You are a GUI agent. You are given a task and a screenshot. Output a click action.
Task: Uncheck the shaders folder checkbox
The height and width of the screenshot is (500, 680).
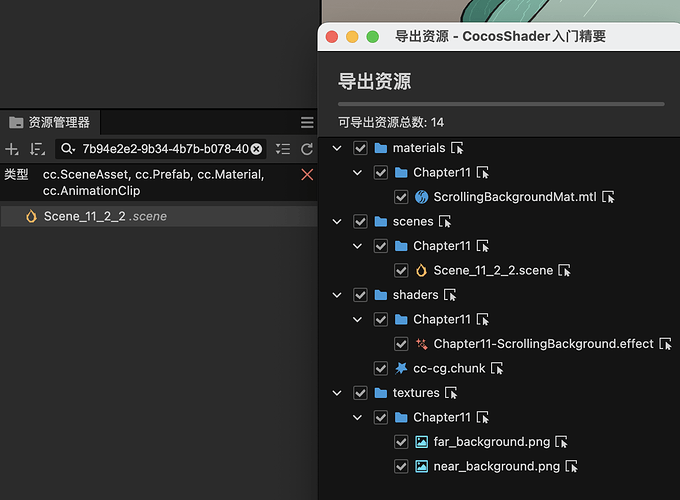(360, 295)
